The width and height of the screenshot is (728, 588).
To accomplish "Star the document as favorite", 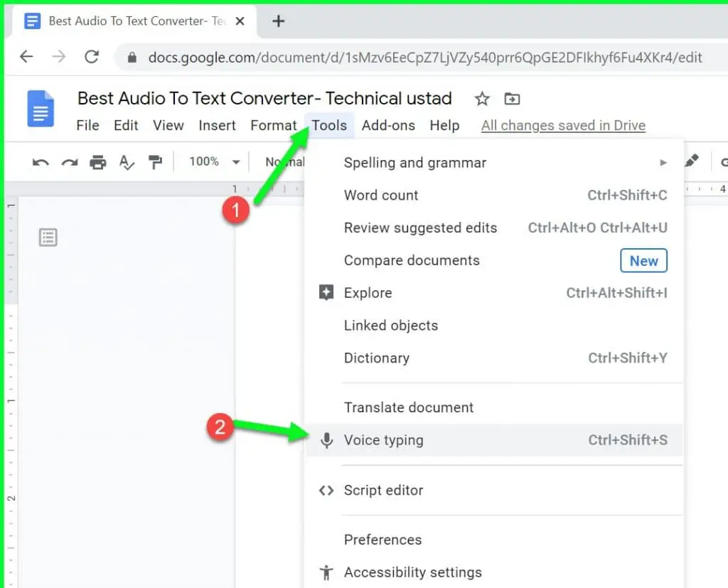I will 481,99.
